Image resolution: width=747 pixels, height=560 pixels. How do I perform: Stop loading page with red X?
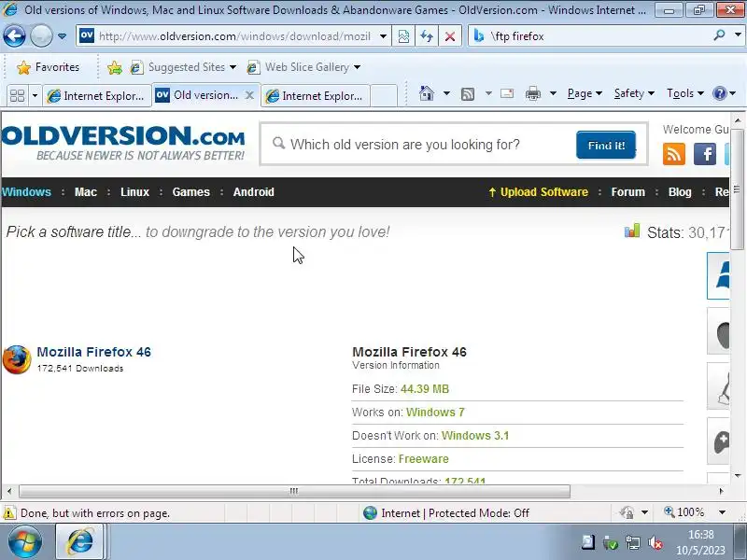[450, 36]
